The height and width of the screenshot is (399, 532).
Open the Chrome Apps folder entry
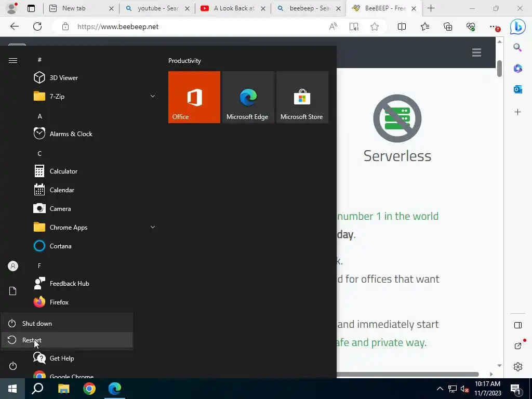point(94,228)
